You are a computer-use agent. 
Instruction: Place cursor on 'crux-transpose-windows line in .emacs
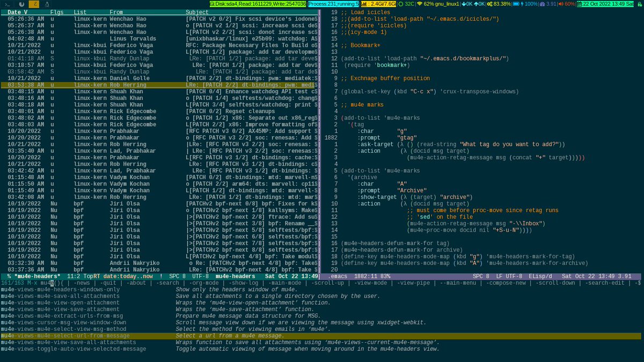point(430,92)
